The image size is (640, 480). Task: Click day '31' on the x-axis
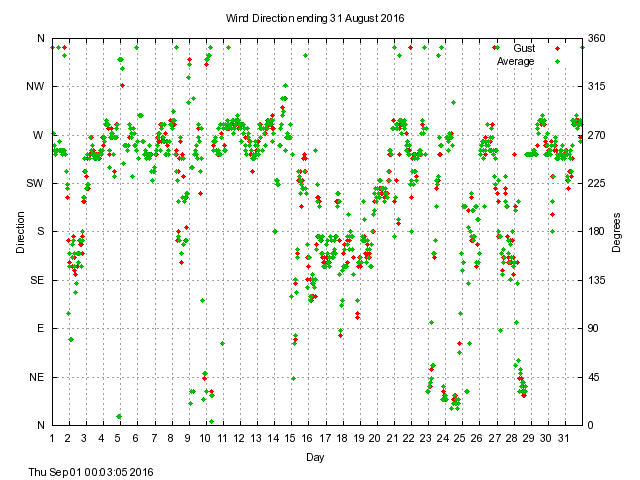[x=563, y=438]
